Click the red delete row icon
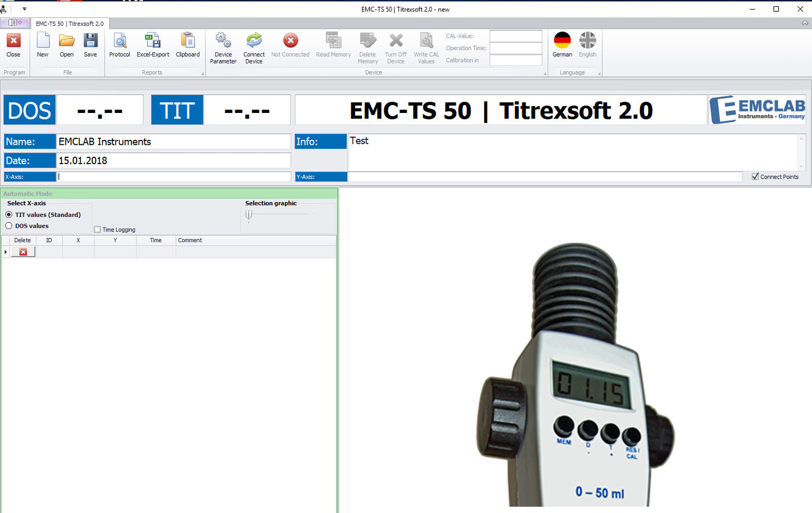This screenshot has height=513, width=812. click(x=23, y=252)
